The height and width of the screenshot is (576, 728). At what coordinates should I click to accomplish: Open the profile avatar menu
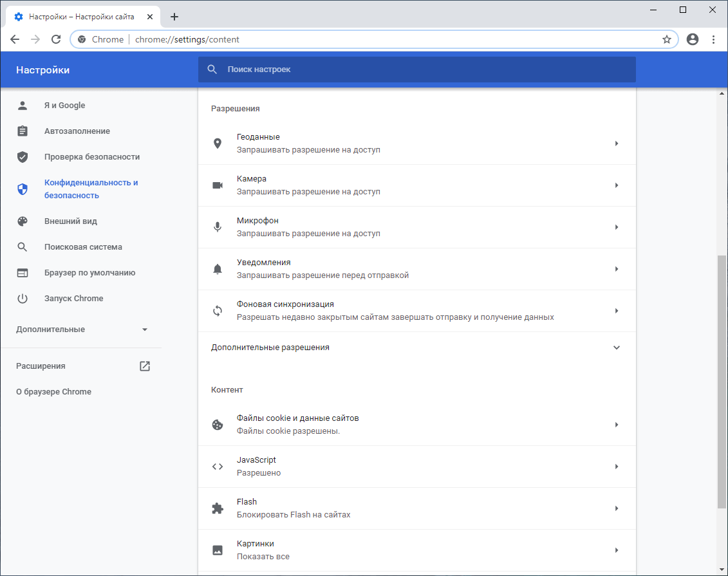(693, 39)
